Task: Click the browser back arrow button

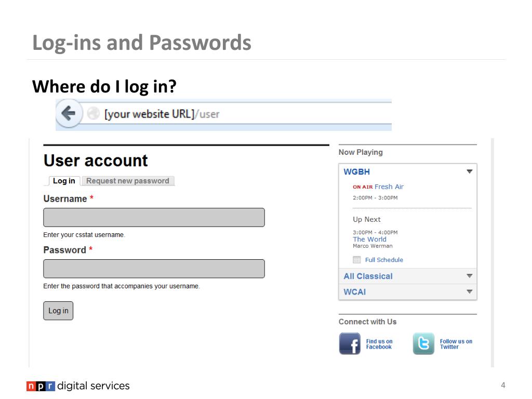Action: tap(69, 113)
